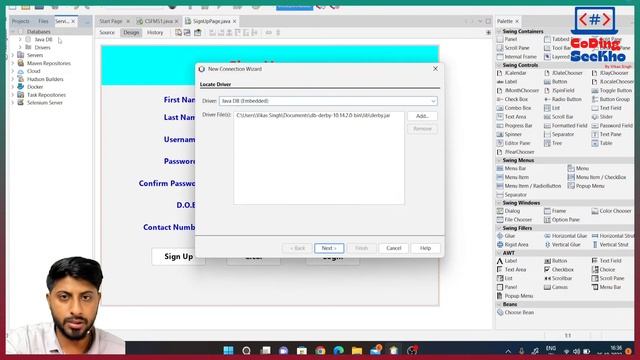Viewport: 640px width, 360px height.
Task: Pick the Swing Controls Button component
Action: (x=556, y=82)
